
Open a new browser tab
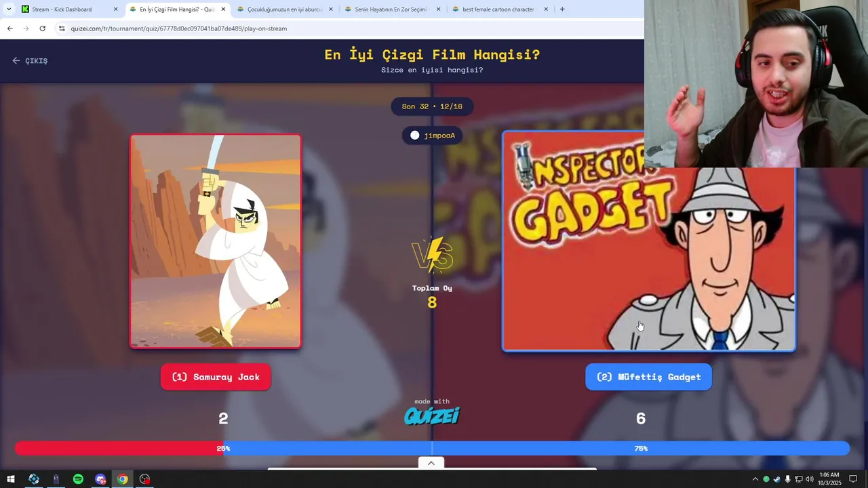click(x=561, y=9)
